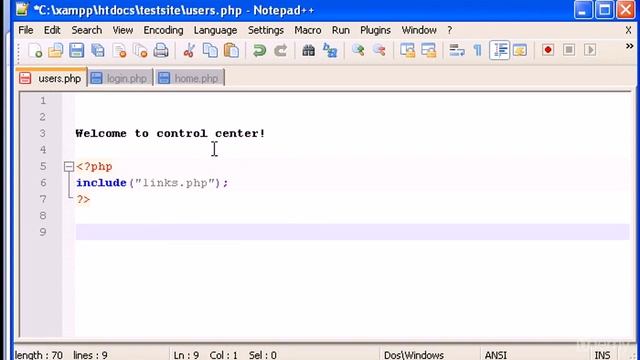Toggle indent guide toolbar button
640x360 pixels.
click(499, 50)
